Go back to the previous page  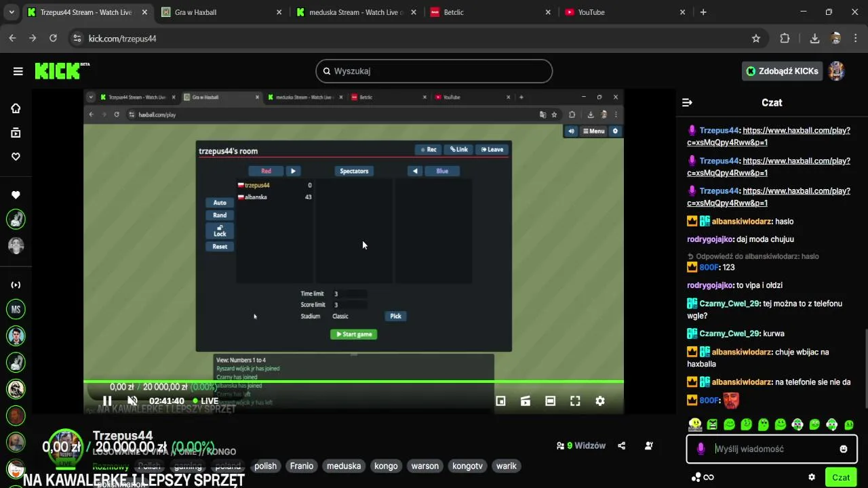pos(12,39)
